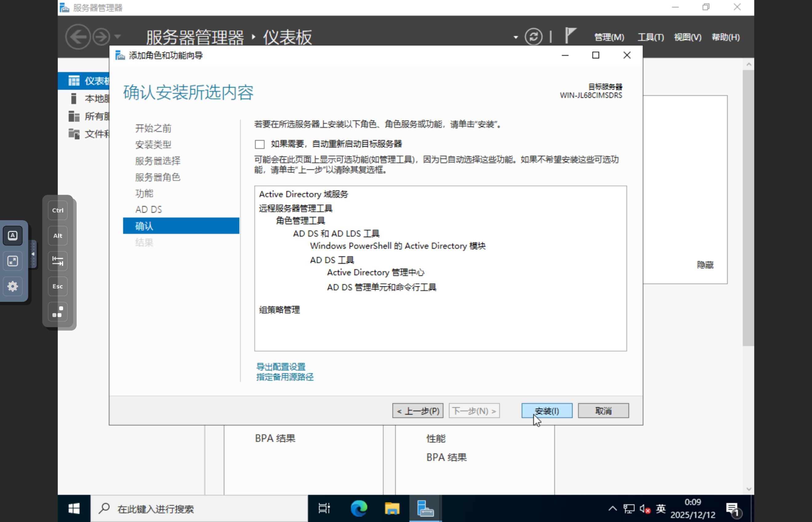Open File Explorer from the taskbar

point(392,508)
